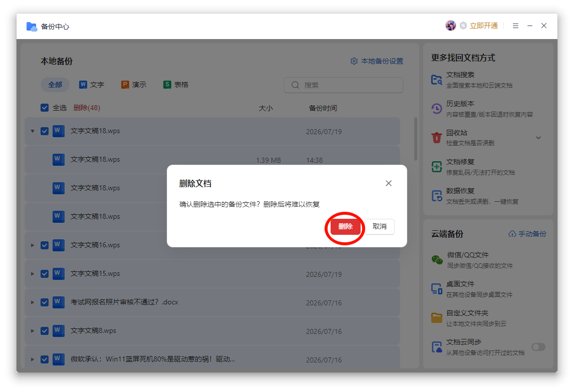Expand the 回收站 chevron
Viewport: 574px width, 392px height.
pos(538,138)
